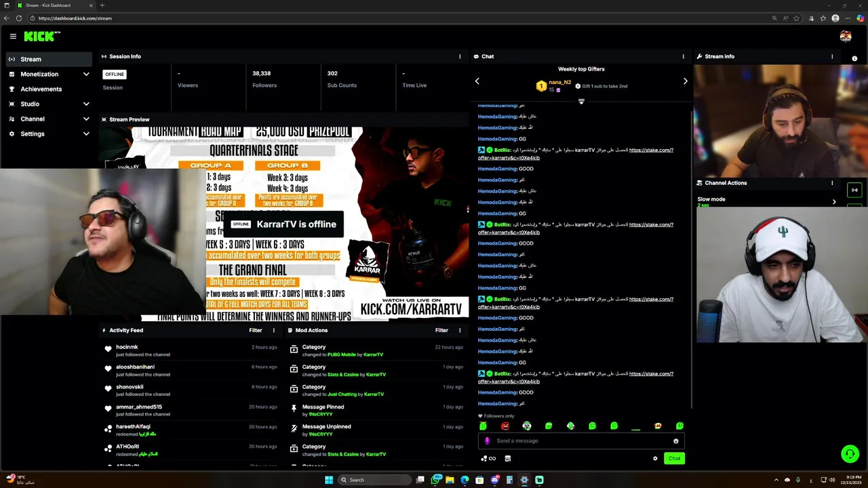Click the green Chat send button
Viewport: 868px width, 488px height.
674,459
